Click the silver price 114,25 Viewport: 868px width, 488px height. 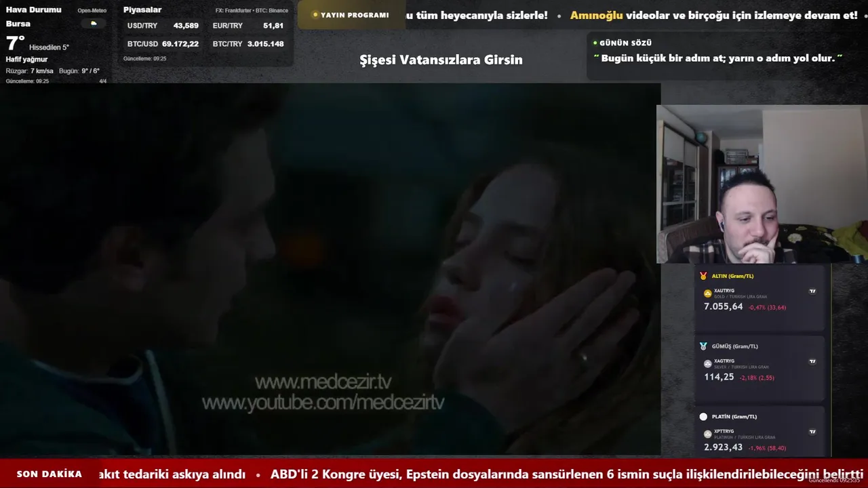point(719,377)
